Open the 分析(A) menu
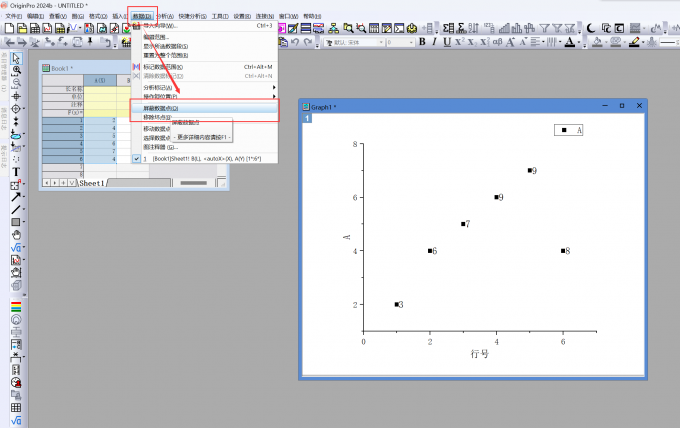680x428 pixels. (x=165, y=16)
